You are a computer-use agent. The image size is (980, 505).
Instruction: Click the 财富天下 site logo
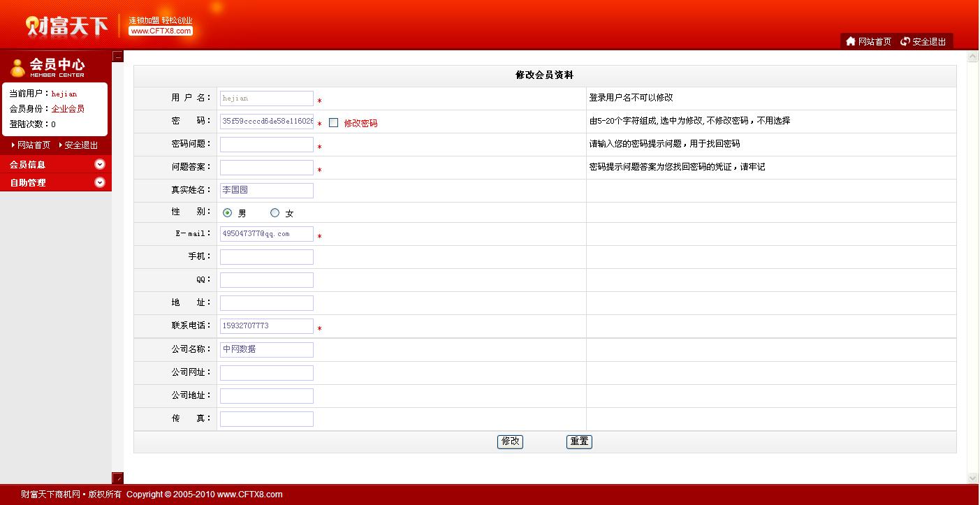pos(67,27)
